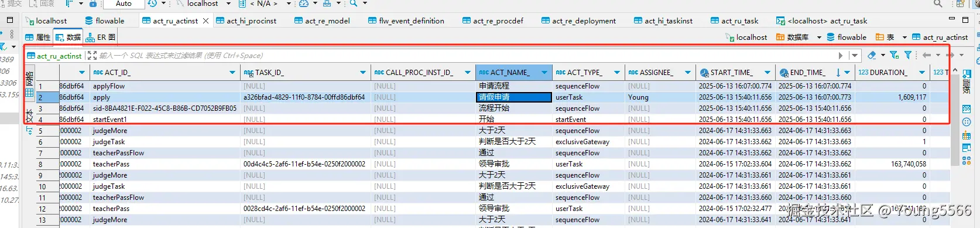Open the history clock icon in toolbar
Screen dimensions: 980x228
(152, 4)
